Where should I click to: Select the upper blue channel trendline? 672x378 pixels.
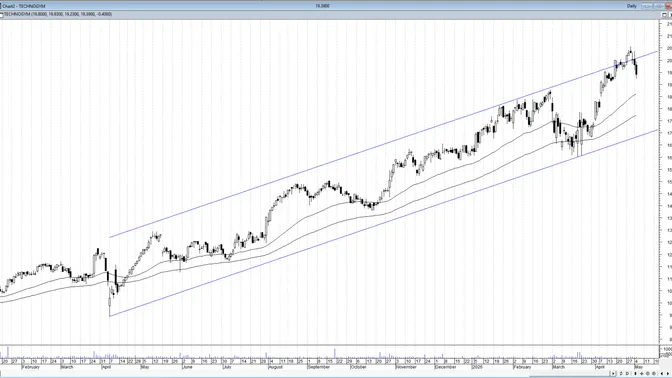pos(383,144)
